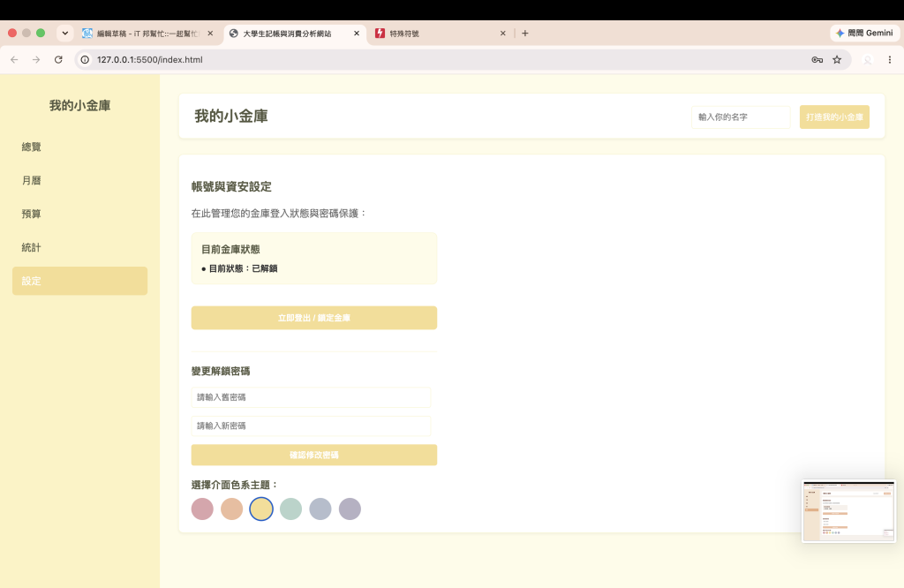Viewport: 904px width, 588px height.
Task: Click the 輸入你的名字 field
Action: point(741,117)
